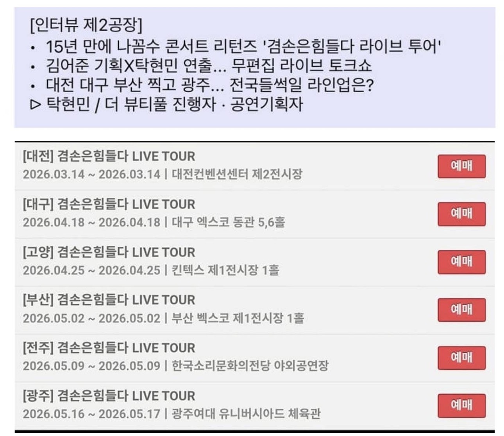Select 한국소리문화의전당 야외공연장 venue text
The height and width of the screenshot is (436, 504).
tap(250, 366)
